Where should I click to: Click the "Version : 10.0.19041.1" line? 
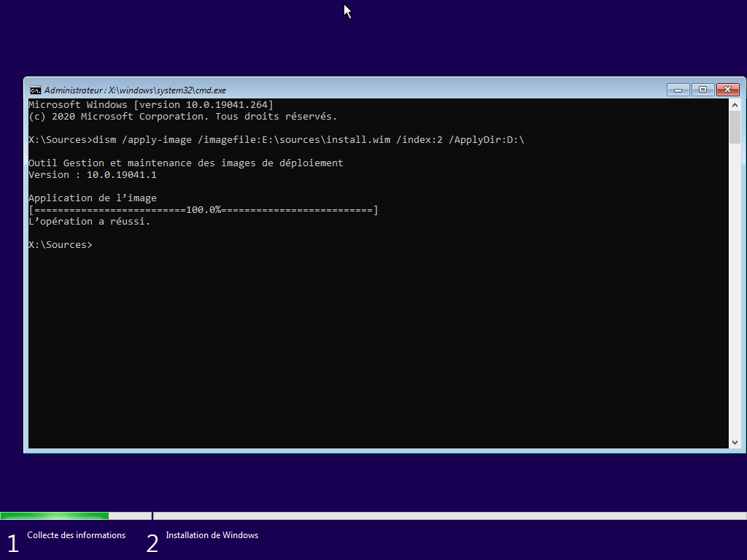point(93,175)
